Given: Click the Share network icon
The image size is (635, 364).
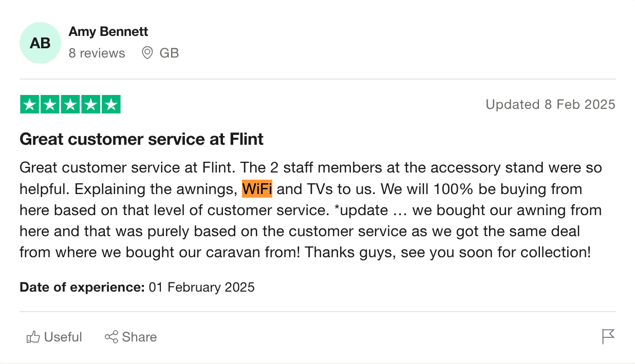Looking at the screenshot, I should pos(111,337).
